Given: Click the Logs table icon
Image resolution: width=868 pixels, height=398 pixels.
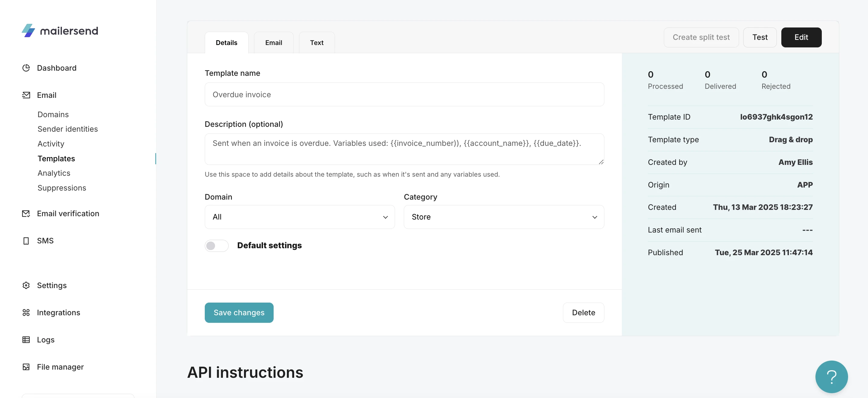Looking at the screenshot, I should point(26,340).
